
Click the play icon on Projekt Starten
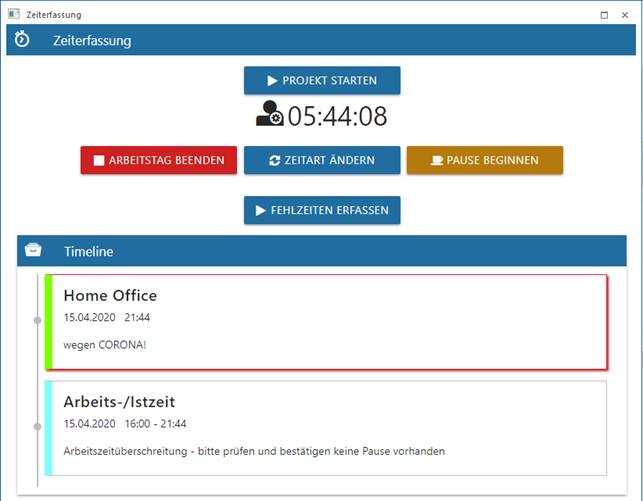pos(272,80)
